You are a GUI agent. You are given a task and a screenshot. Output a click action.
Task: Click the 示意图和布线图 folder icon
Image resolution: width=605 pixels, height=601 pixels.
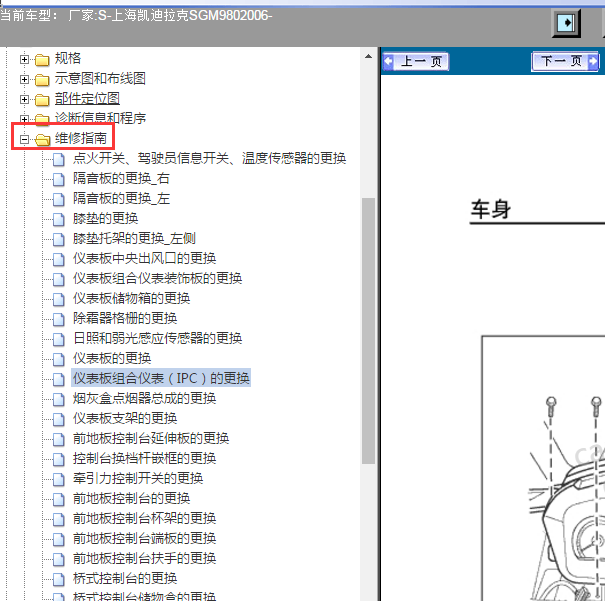42,80
